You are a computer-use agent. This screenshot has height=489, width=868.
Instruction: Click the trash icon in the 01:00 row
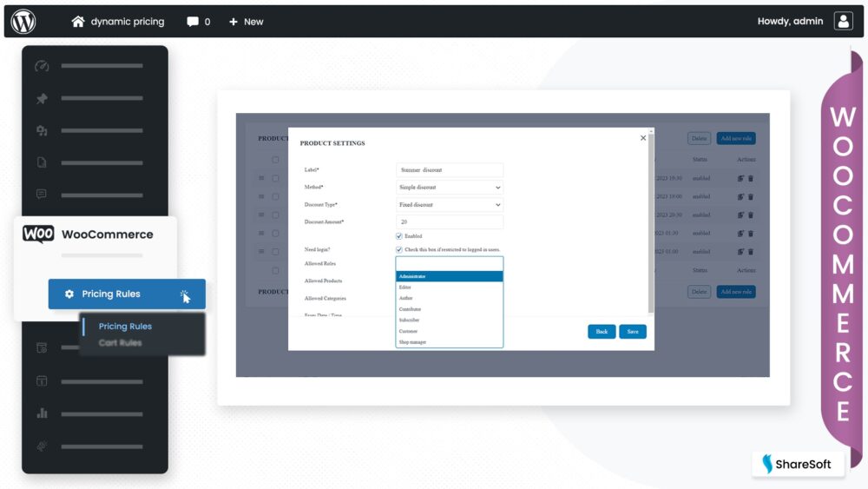[751, 251]
